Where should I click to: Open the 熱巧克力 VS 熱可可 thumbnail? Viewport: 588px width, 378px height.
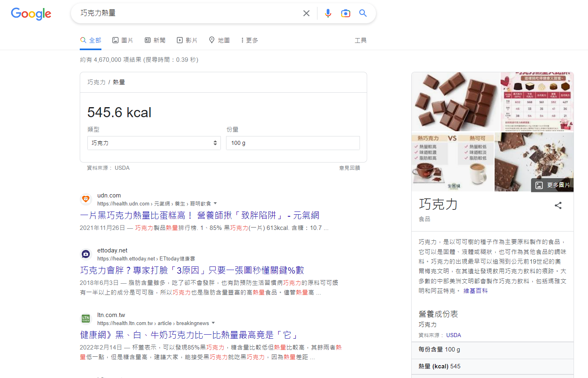pyautogui.click(x=453, y=162)
